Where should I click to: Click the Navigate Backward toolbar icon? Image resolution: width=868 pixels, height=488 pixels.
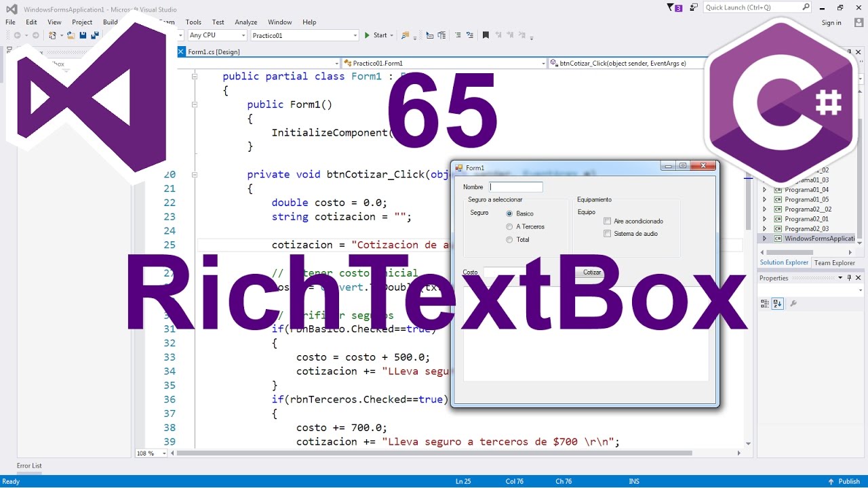click(x=17, y=35)
